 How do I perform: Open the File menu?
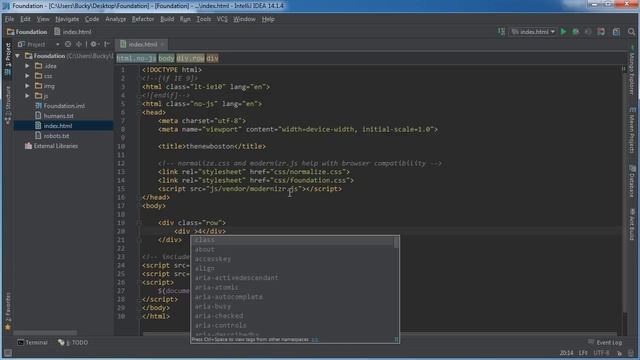pos(9,19)
